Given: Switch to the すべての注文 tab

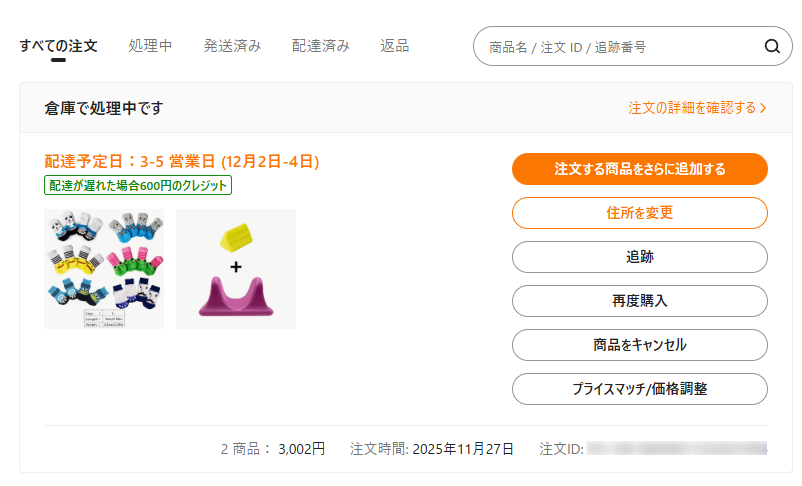Looking at the screenshot, I should (x=58, y=46).
